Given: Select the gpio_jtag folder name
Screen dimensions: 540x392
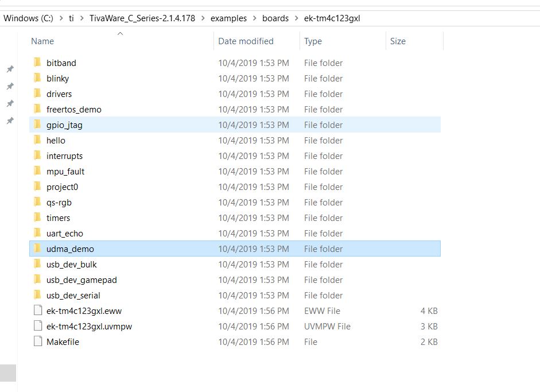Looking at the screenshot, I should coord(64,125).
